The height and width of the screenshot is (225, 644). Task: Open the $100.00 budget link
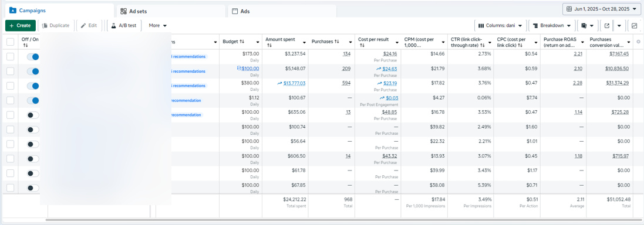[x=250, y=69]
